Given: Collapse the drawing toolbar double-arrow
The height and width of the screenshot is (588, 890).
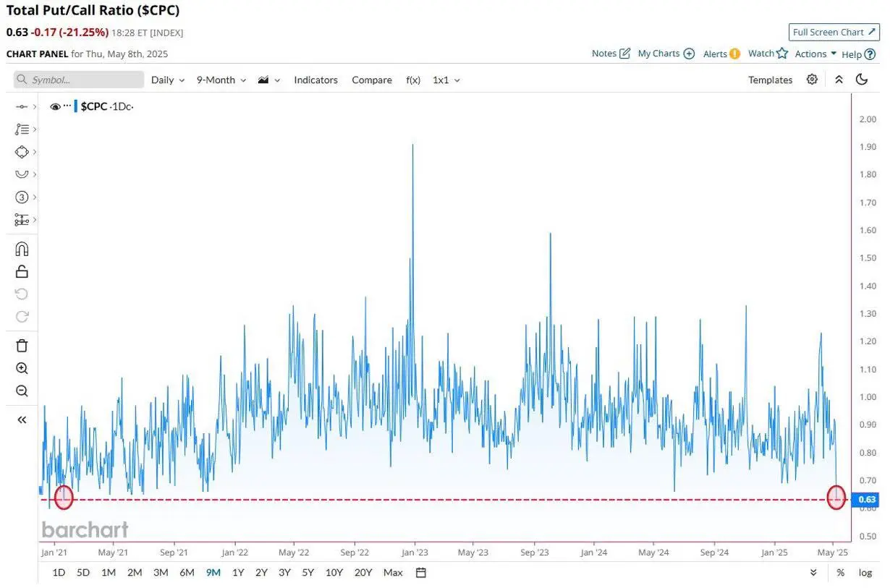Looking at the screenshot, I should [x=22, y=419].
